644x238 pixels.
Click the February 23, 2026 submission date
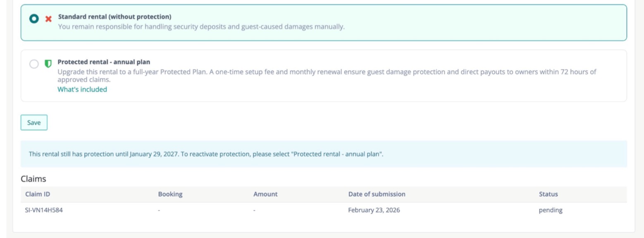point(374,210)
